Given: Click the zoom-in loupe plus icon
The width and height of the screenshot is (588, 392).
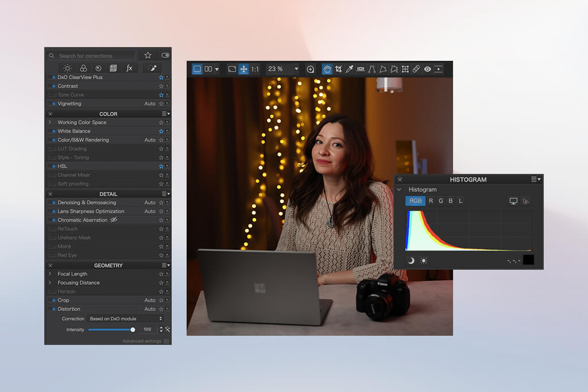Looking at the screenshot, I should pos(310,69).
